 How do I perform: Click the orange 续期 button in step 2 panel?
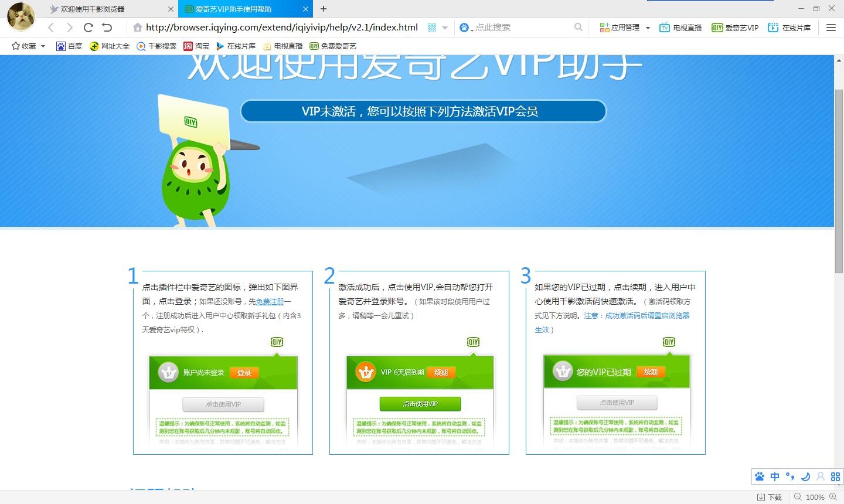441,373
